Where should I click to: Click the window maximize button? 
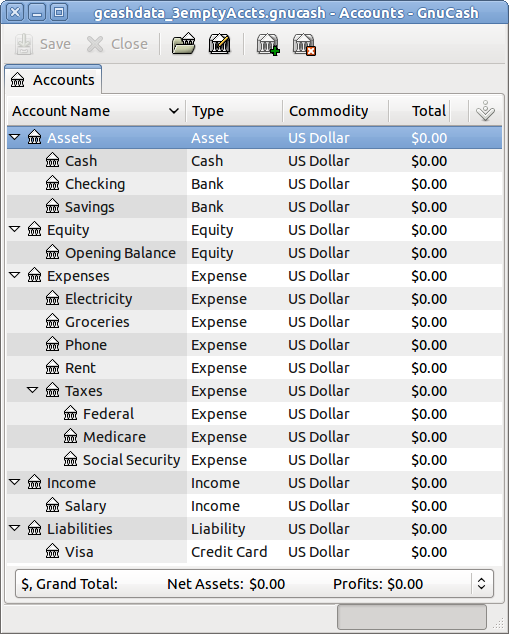click(x=59, y=13)
